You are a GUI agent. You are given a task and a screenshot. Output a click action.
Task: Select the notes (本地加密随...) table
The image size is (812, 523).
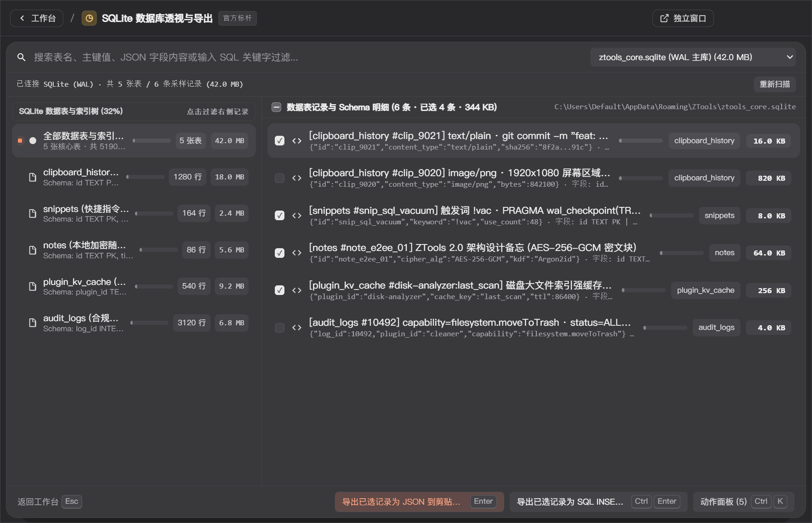pos(133,250)
